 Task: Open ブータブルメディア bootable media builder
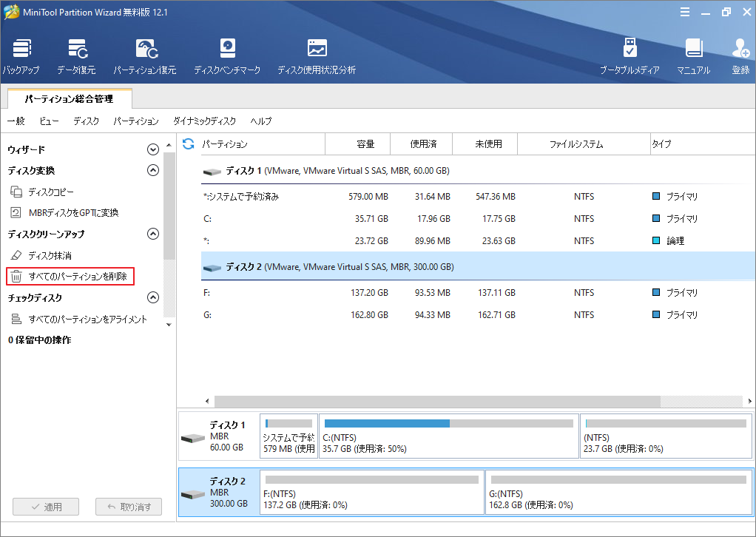tap(630, 56)
